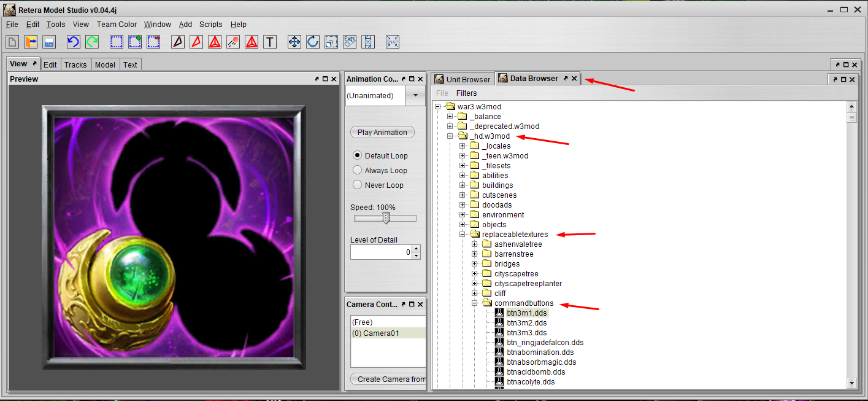Click the Play Animation button
The height and width of the screenshot is (401, 868).
coord(382,132)
